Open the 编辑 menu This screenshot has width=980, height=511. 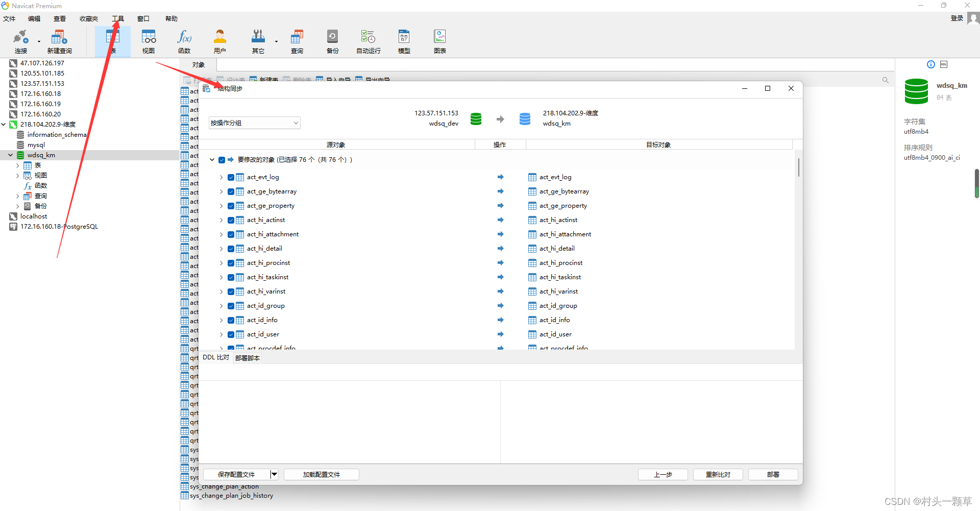point(34,19)
